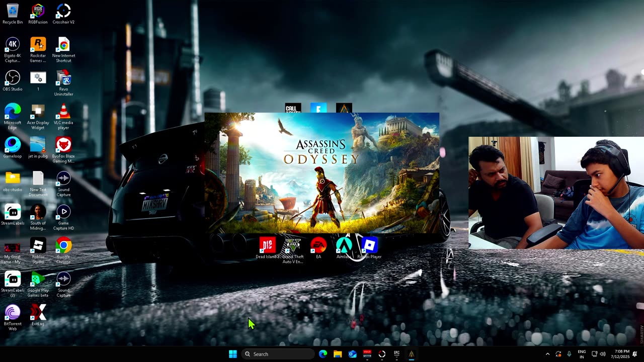Open the StreamLabels icon beside South of Midnight
This screenshot has height=362, width=644.
pyautogui.click(x=13, y=215)
